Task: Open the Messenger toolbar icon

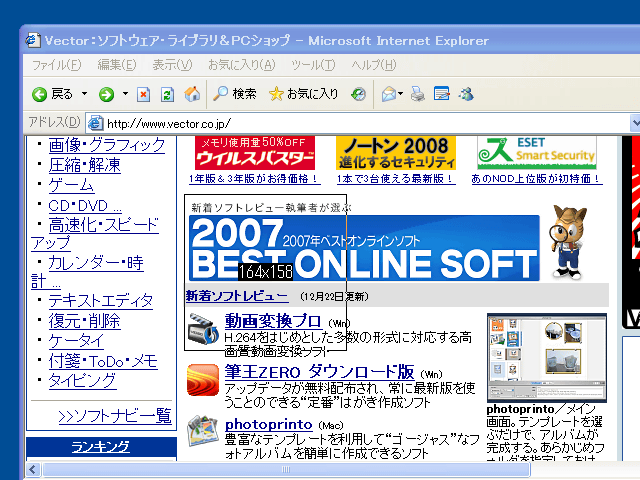Action: click(x=466, y=94)
